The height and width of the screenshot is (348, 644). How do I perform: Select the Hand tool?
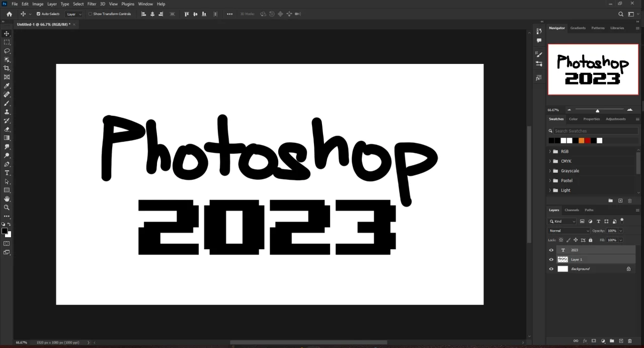pyautogui.click(x=7, y=199)
